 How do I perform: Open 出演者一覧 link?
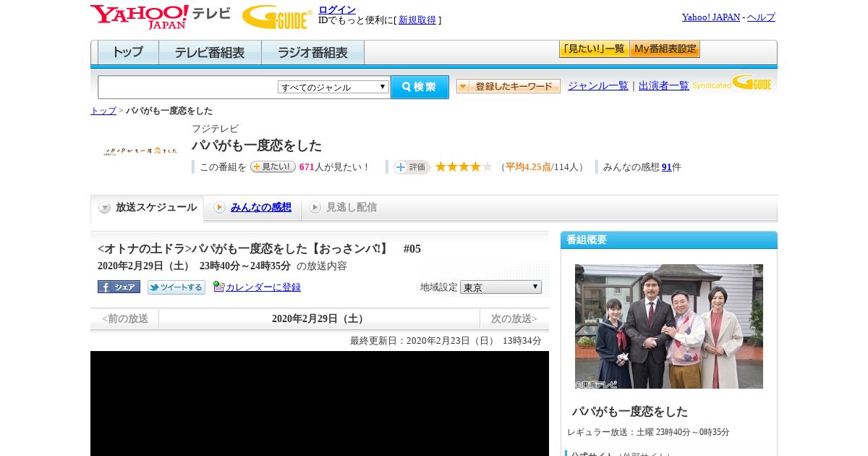(664, 85)
